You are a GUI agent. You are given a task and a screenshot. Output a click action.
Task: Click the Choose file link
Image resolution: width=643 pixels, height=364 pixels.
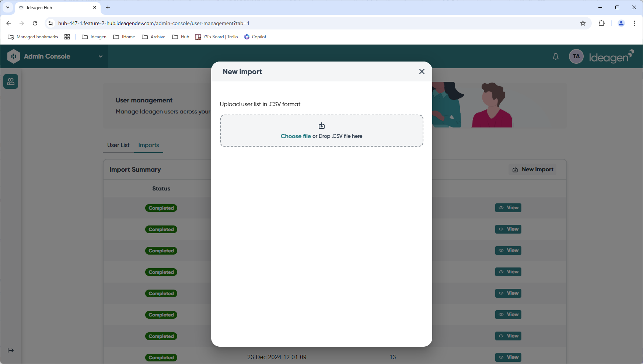tap(296, 136)
